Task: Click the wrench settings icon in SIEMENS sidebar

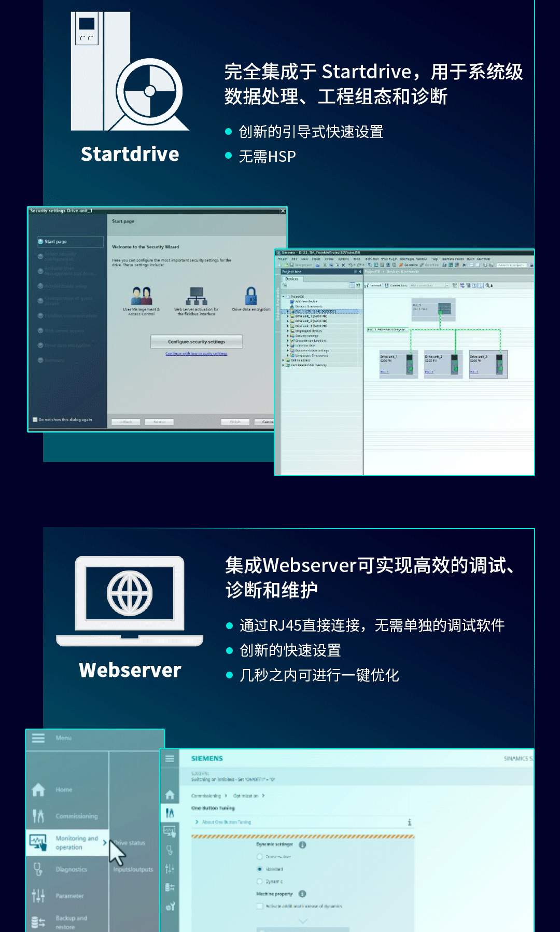Action: click(x=170, y=906)
